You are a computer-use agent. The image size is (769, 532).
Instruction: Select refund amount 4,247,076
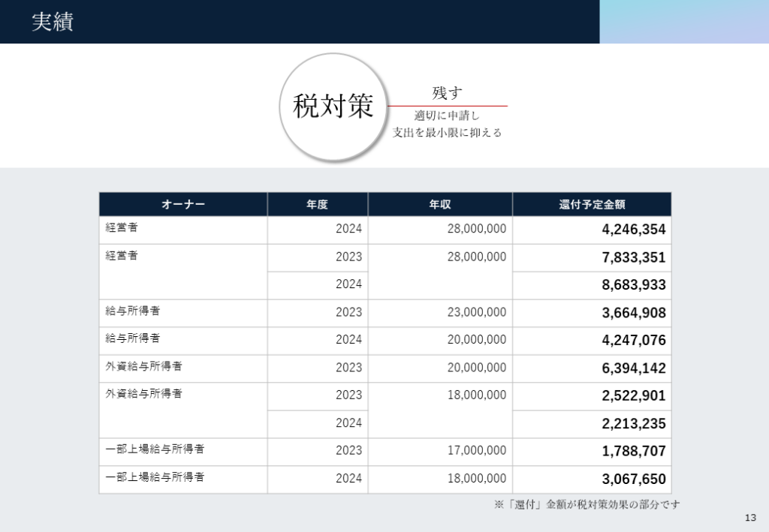coord(634,340)
